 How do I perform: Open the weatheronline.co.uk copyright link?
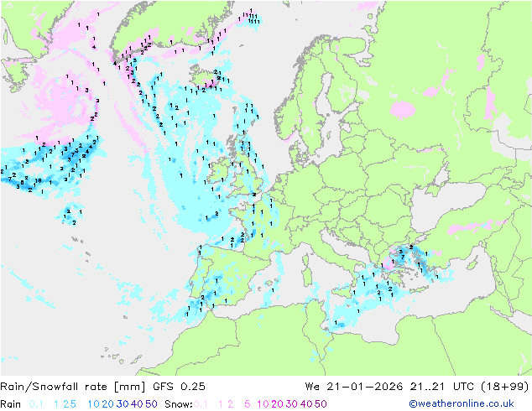point(462,403)
